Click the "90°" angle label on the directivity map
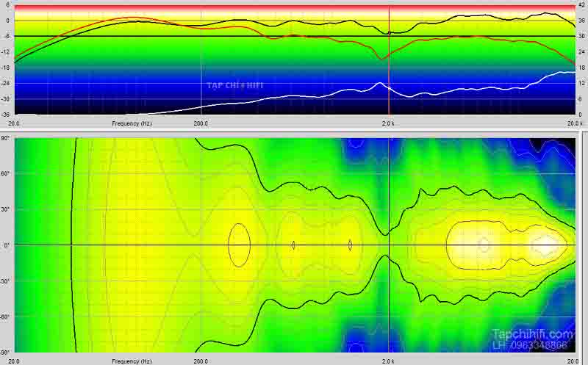Viewport: 588px width, 365px height. [6, 138]
